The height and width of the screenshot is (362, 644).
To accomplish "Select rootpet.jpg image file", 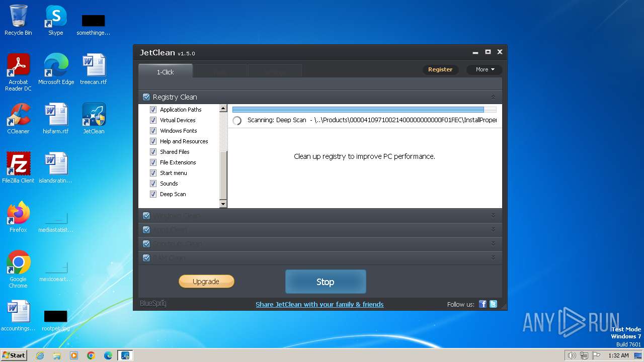I will point(56,321).
